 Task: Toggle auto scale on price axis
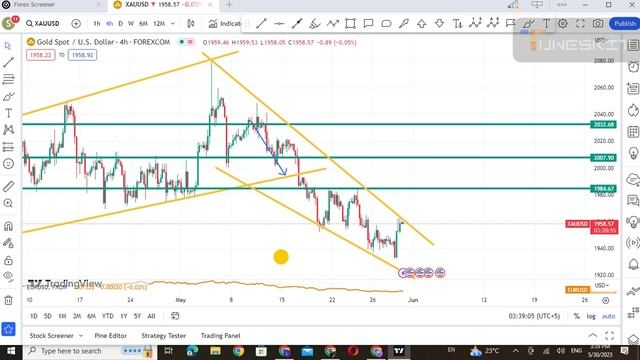click(608, 316)
